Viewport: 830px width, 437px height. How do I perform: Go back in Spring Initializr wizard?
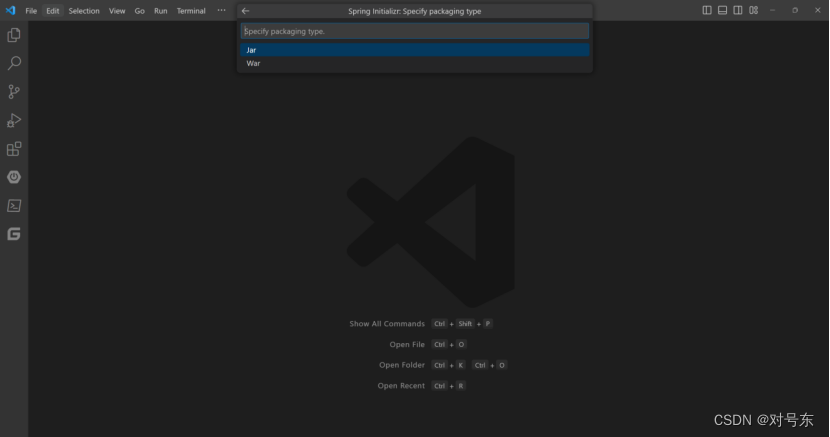(x=245, y=11)
